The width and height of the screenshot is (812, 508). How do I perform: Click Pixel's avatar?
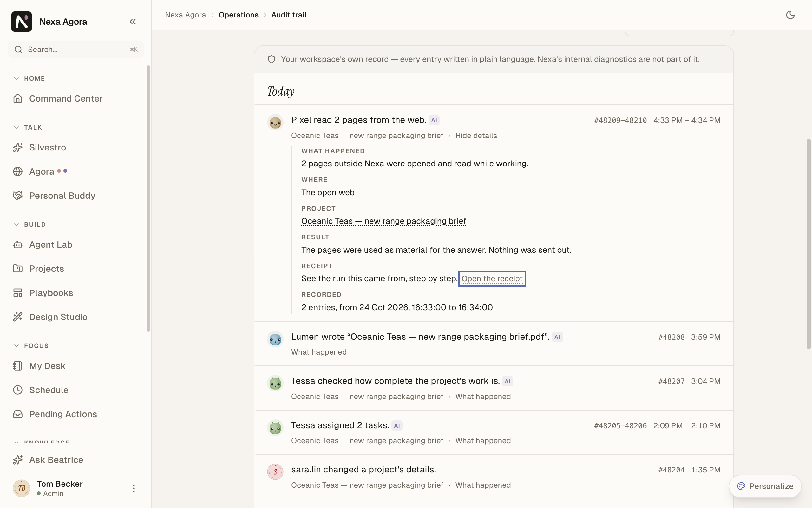click(x=275, y=122)
